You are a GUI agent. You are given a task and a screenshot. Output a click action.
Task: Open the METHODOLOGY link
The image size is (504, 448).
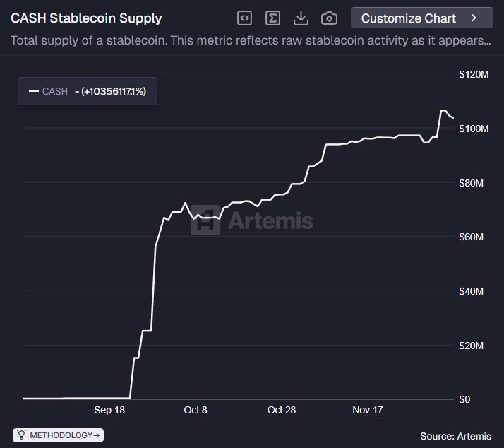[x=61, y=435]
